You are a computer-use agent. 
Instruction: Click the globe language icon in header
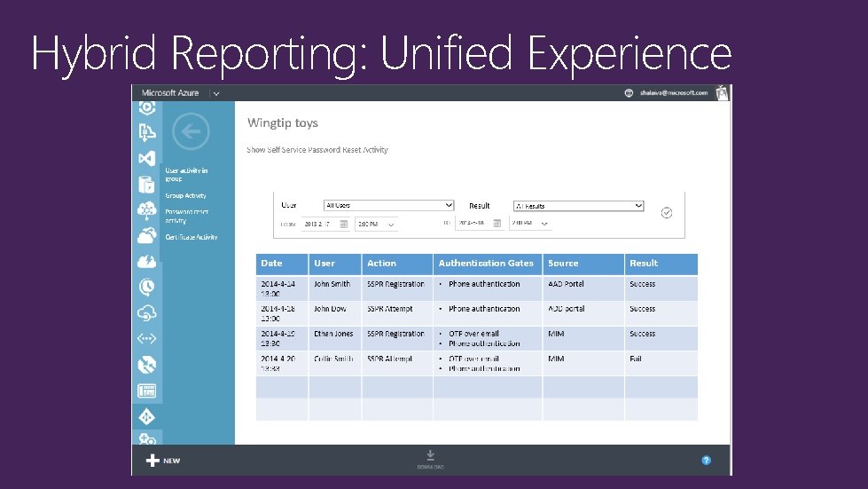629,93
